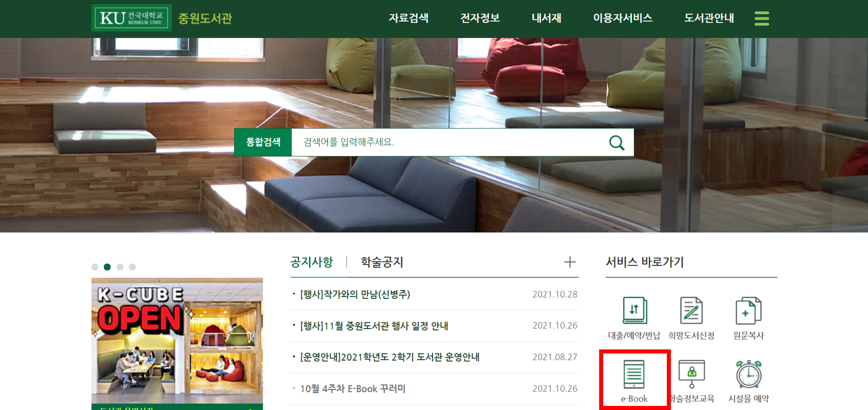The height and width of the screenshot is (410, 868).
Task: Select the fourth carousel dot
Action: [132, 267]
